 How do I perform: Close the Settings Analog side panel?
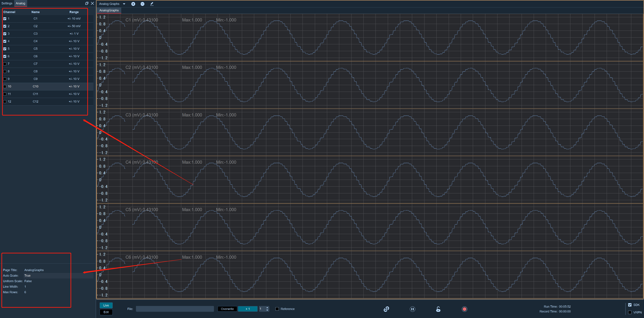[x=93, y=3]
